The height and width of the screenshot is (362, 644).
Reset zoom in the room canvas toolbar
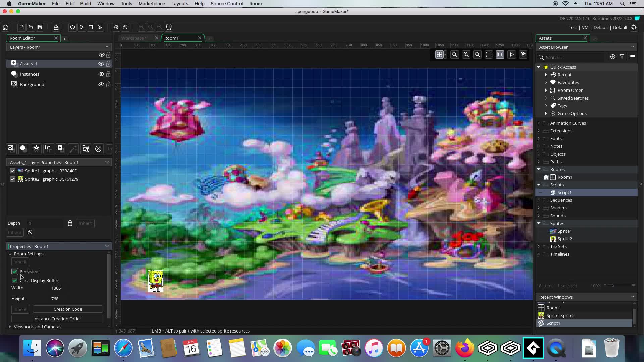click(466, 54)
